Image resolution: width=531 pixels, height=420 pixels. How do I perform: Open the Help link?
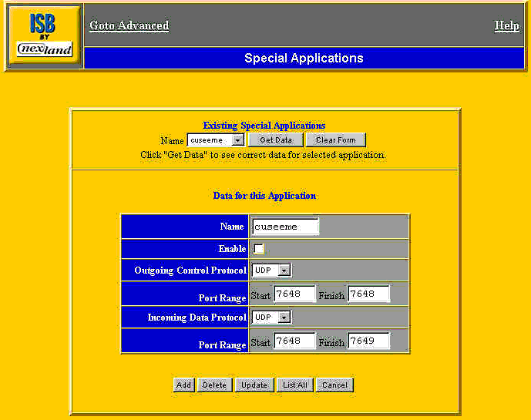pyautogui.click(x=506, y=25)
